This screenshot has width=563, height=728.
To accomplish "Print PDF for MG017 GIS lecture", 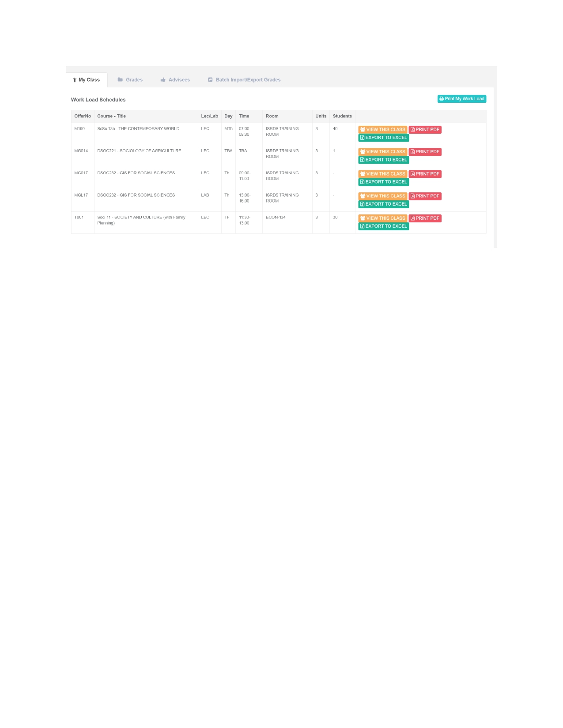I will tap(425, 174).
